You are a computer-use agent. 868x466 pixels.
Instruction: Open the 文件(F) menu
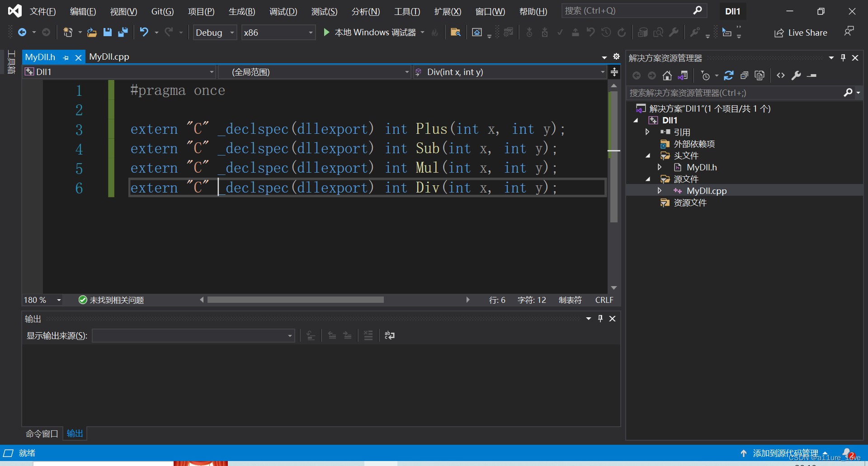click(42, 11)
